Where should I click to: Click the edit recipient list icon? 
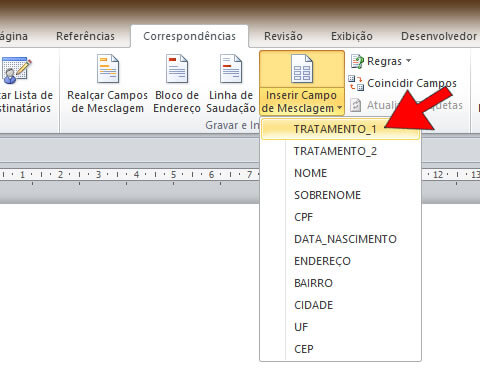coord(16,70)
